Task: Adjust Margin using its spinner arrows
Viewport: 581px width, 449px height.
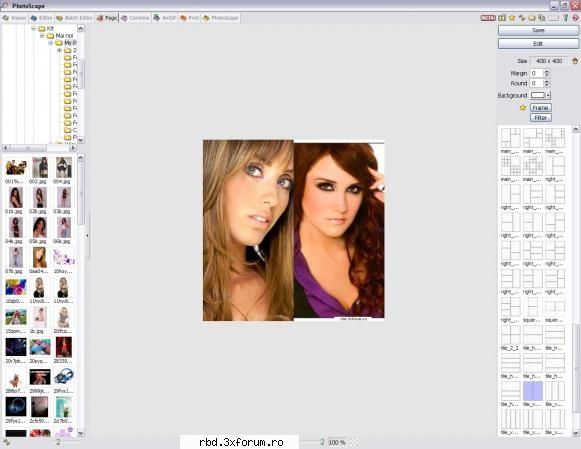Action: 547,73
